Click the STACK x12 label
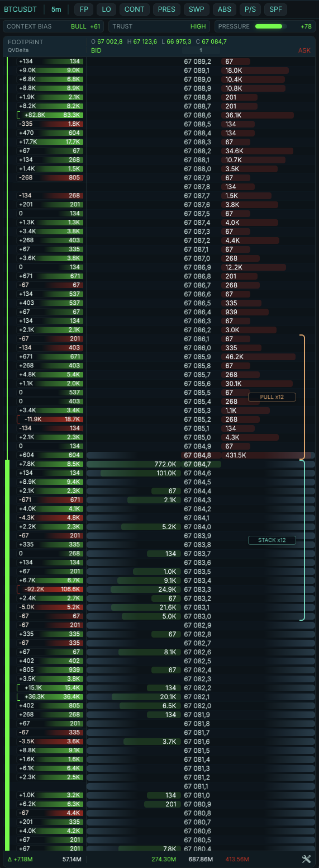This screenshot has width=319, height=868. pyautogui.click(x=272, y=540)
